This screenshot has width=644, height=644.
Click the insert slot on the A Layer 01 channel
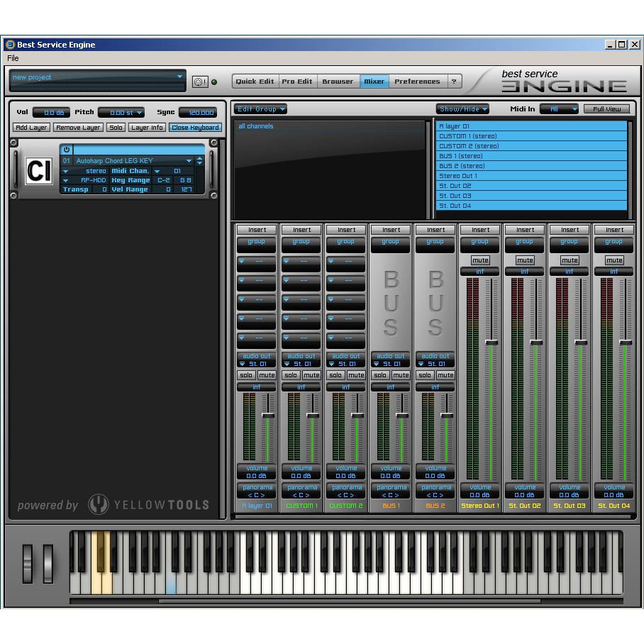point(256,229)
